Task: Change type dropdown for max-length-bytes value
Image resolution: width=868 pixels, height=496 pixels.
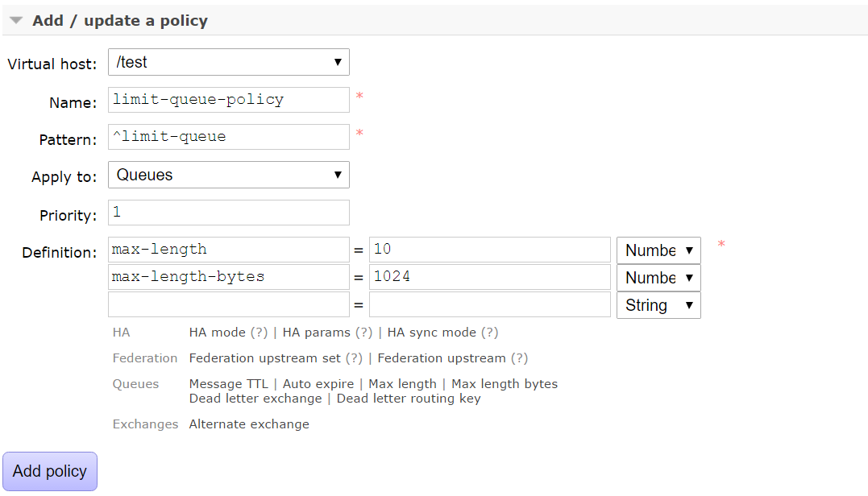Action: coord(658,278)
